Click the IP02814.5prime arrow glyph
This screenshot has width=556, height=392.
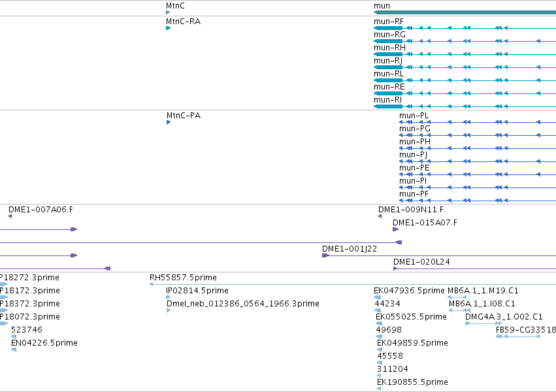(168, 297)
